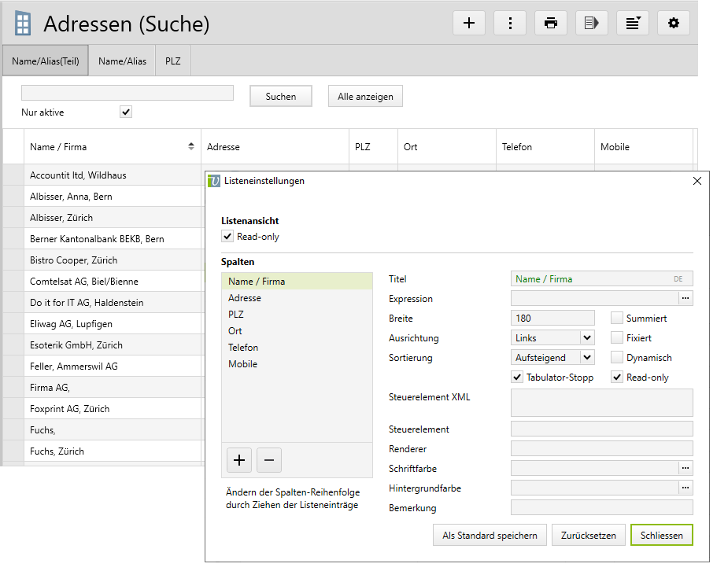
Task: Sort list by Name / Firma header arrow
Action: coord(190,147)
